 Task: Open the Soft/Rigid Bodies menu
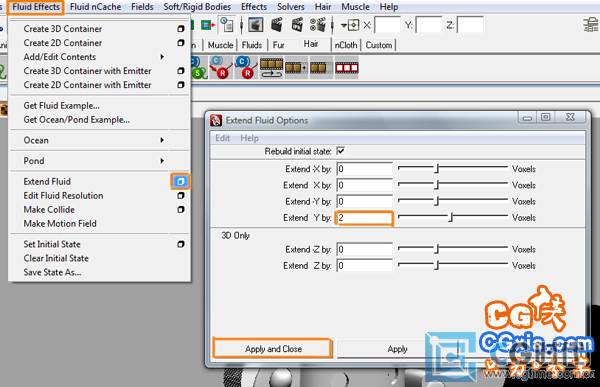pyautogui.click(x=197, y=7)
